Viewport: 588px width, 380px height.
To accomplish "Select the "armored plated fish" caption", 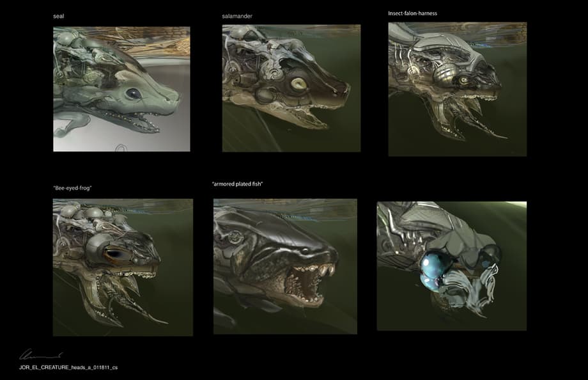I will coord(238,184).
